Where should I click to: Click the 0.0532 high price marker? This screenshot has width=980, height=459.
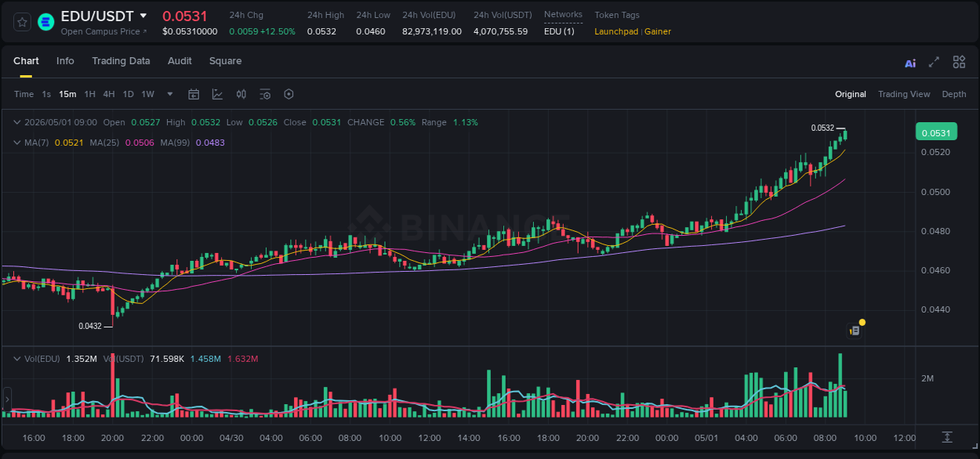(822, 128)
